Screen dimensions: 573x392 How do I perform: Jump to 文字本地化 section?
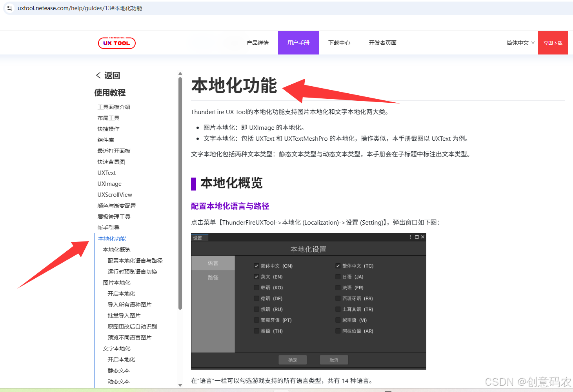click(x=116, y=348)
